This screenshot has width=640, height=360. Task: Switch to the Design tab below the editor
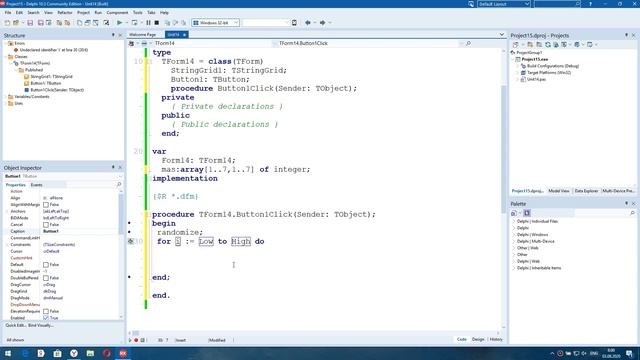tap(478, 340)
